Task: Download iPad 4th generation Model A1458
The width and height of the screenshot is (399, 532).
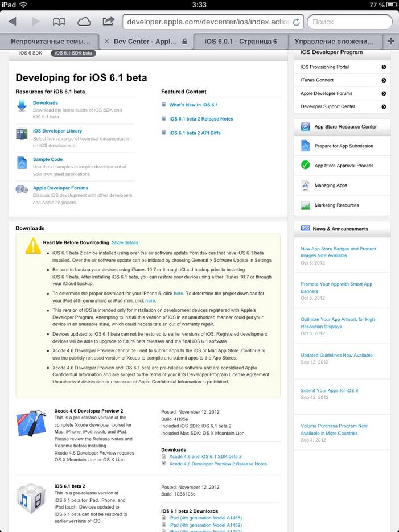Action: [205, 518]
